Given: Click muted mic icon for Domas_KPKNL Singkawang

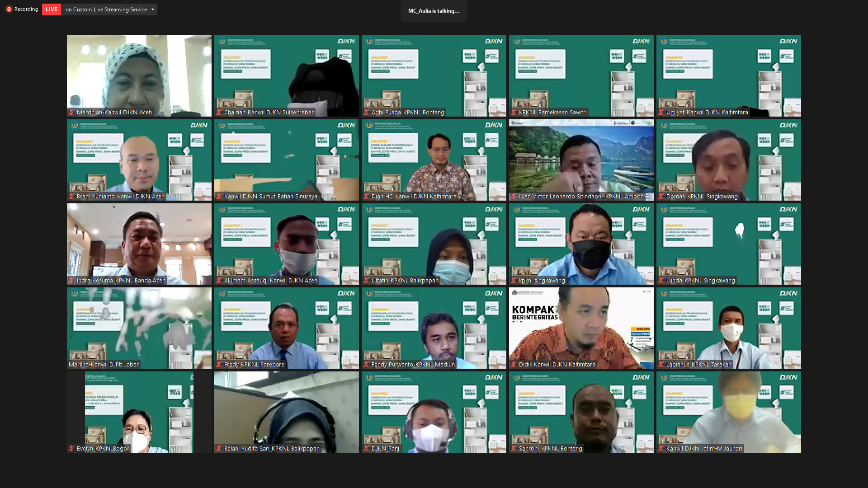Looking at the screenshot, I should 661,197.
